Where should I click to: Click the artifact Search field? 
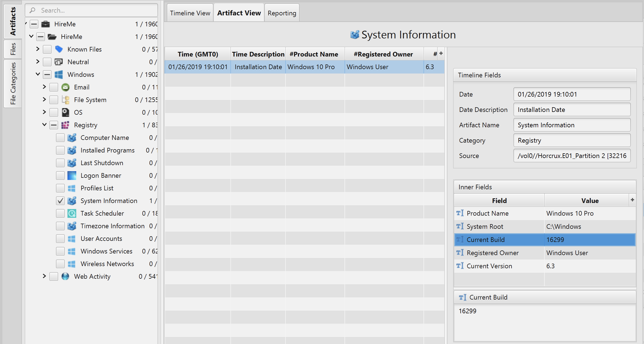(x=96, y=10)
